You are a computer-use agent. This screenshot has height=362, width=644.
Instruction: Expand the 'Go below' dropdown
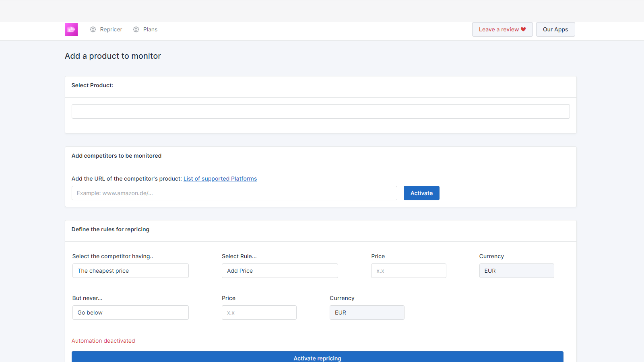pos(130,313)
